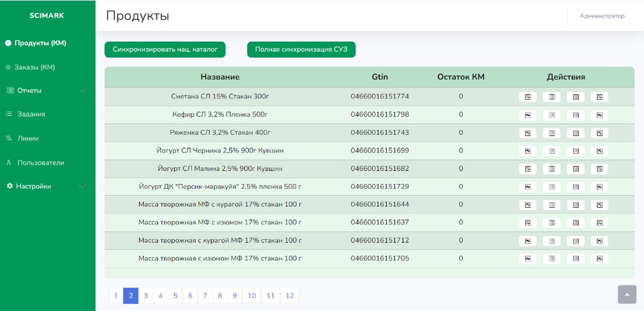Open the Администратор user menu
The width and height of the screenshot is (644, 311).
tap(602, 16)
